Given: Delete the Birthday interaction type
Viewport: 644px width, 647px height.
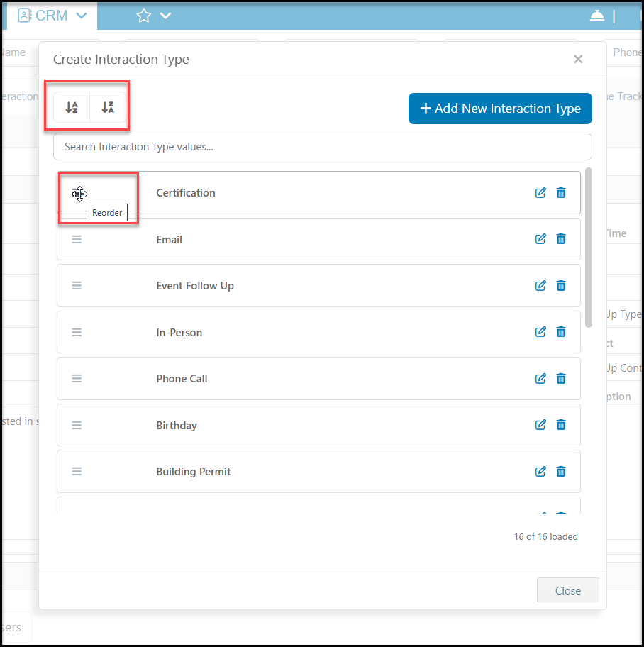Looking at the screenshot, I should [x=561, y=424].
